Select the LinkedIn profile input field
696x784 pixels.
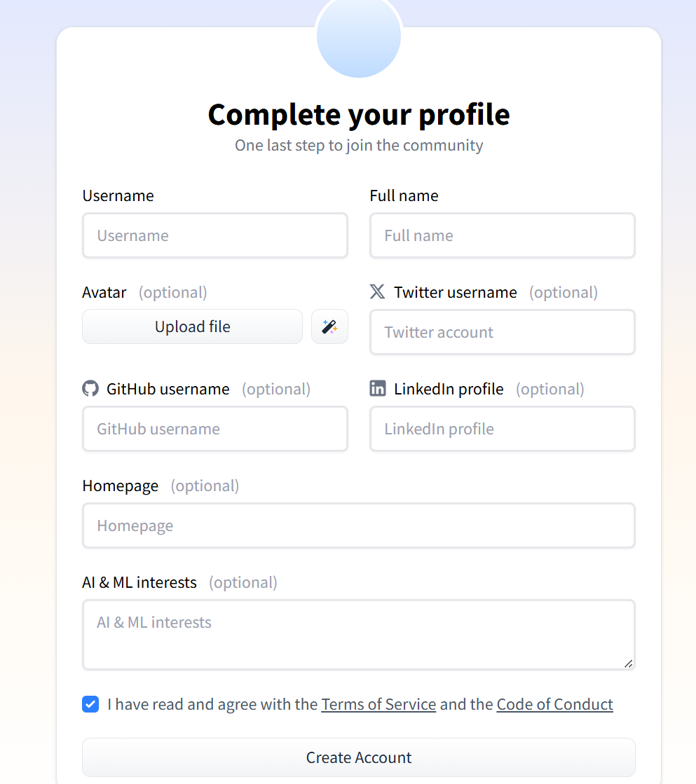pyautogui.click(x=502, y=429)
